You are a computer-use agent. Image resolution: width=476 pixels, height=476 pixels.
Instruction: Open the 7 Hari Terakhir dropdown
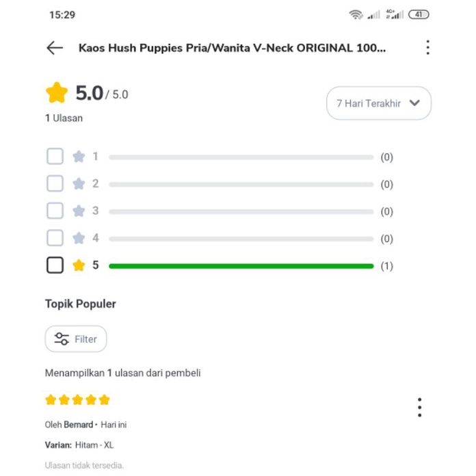378,103
